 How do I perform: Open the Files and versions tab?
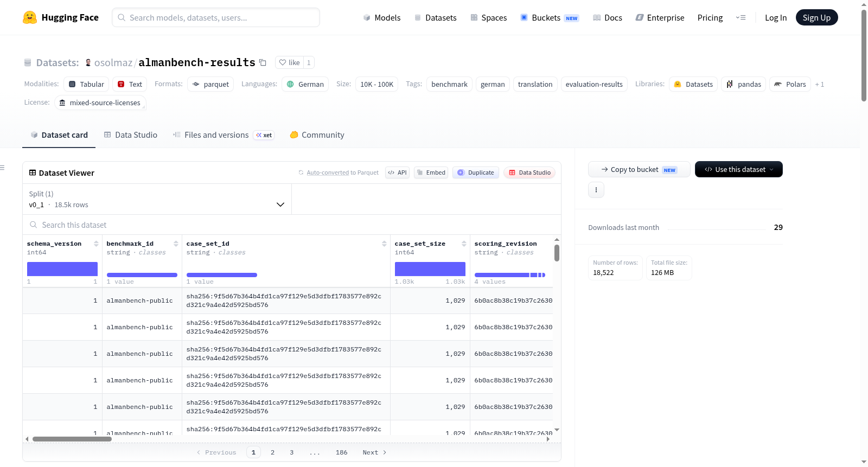tap(224, 135)
